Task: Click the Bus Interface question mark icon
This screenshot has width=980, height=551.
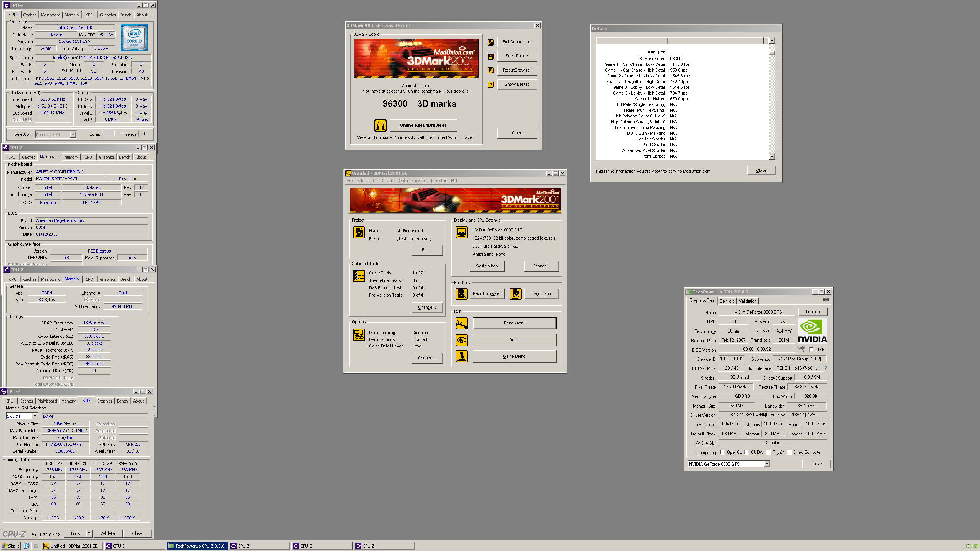Action: 826,368
